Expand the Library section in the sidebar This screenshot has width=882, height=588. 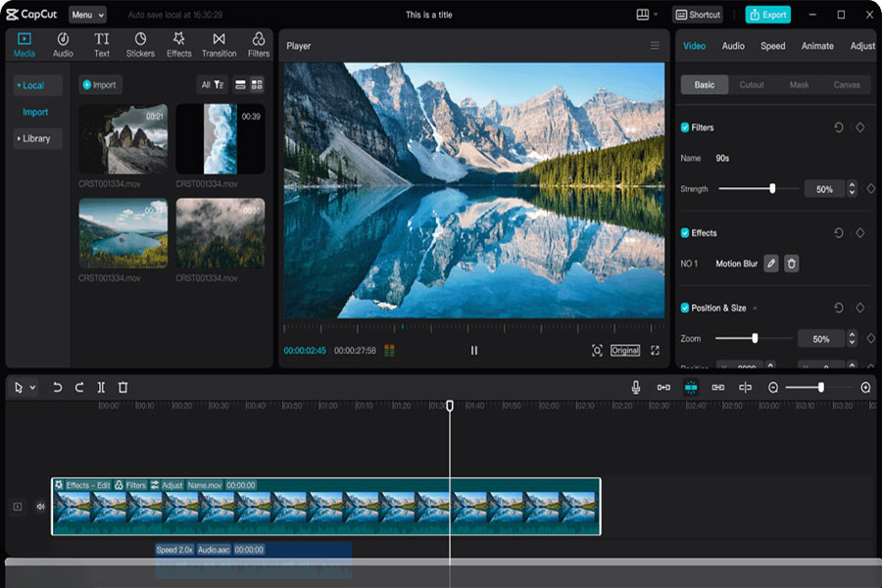(x=34, y=138)
